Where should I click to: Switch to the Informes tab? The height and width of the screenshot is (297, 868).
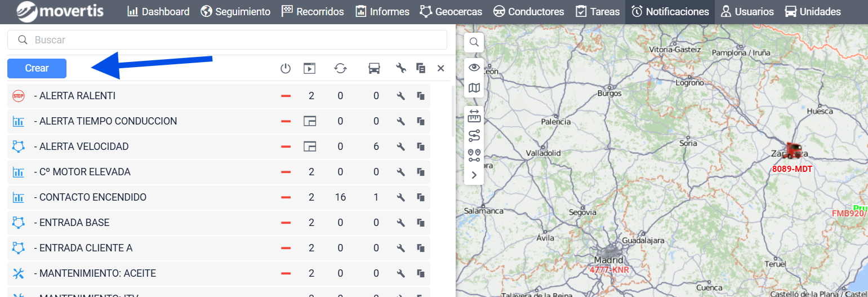click(384, 12)
